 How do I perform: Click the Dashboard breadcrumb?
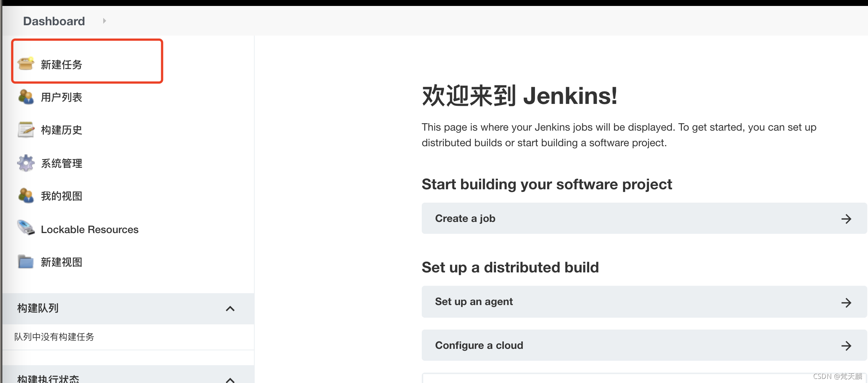coord(54,21)
